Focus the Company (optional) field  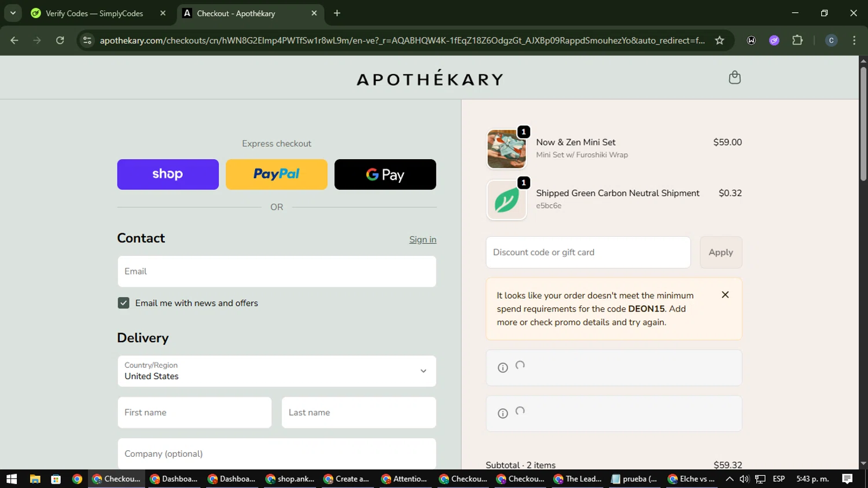tap(277, 454)
